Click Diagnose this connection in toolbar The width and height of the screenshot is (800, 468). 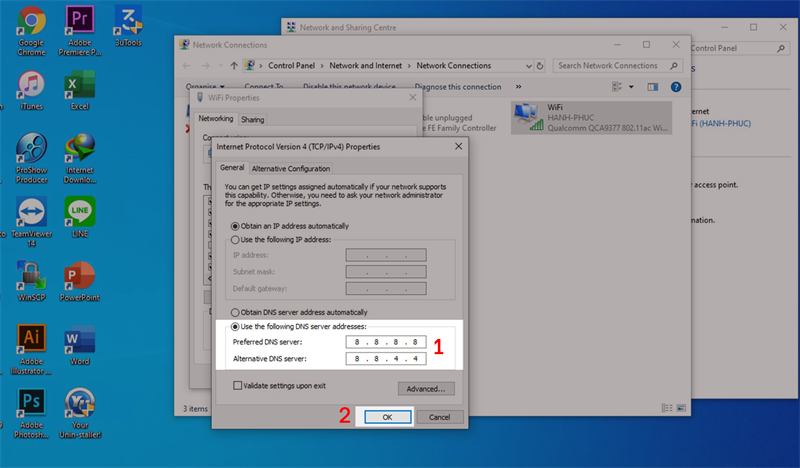458,87
